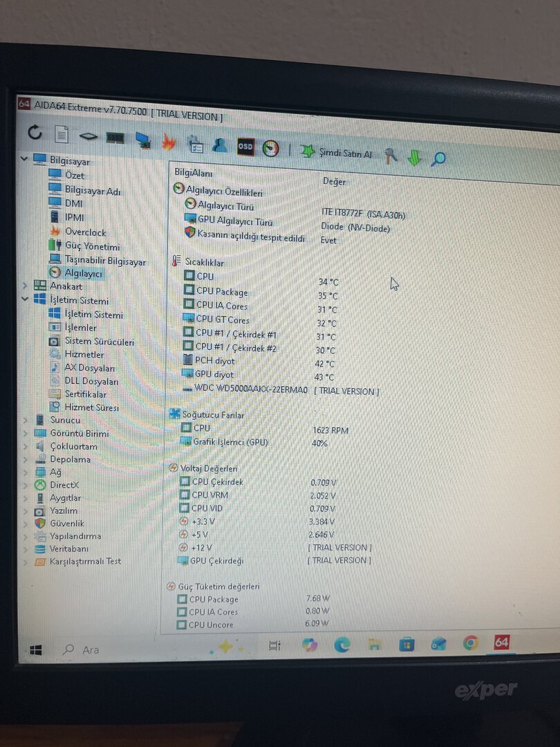Open the Windows Start menu
The width and height of the screenshot is (560, 747).
36,650
